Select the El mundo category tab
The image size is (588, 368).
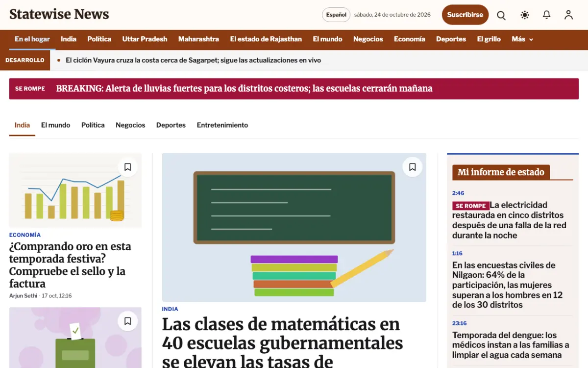tap(55, 125)
